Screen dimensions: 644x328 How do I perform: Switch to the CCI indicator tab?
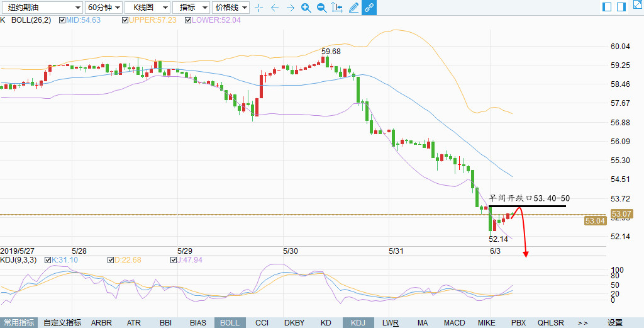[x=262, y=322]
